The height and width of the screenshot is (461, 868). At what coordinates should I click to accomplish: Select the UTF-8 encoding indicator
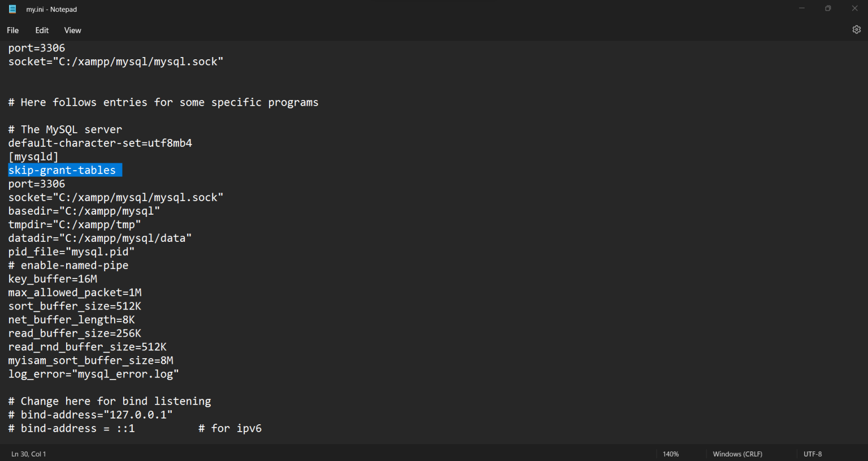(813, 454)
